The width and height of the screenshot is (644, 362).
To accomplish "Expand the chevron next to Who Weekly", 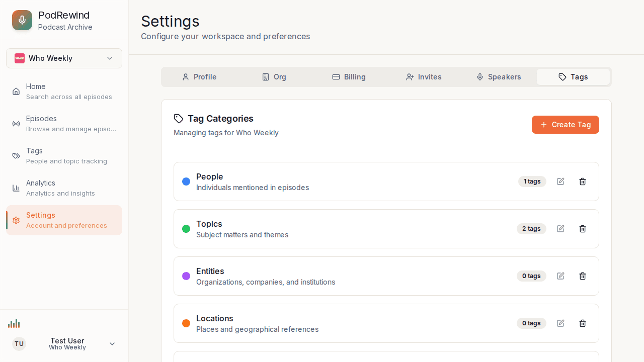I will (x=110, y=58).
